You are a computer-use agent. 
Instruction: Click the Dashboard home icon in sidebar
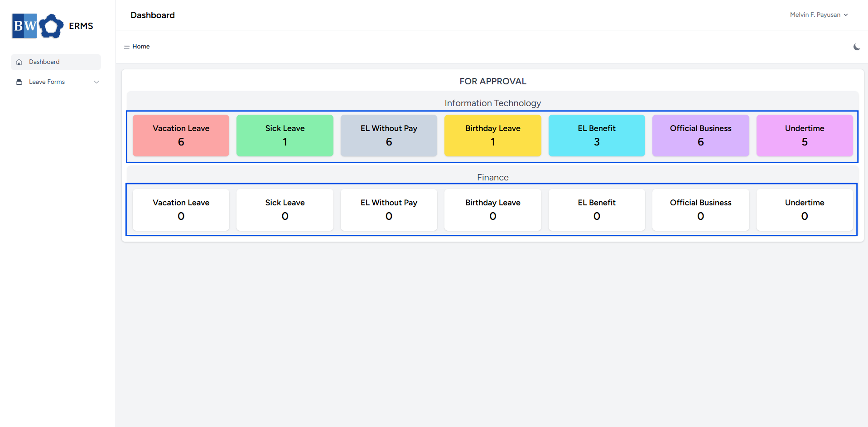[x=19, y=62]
